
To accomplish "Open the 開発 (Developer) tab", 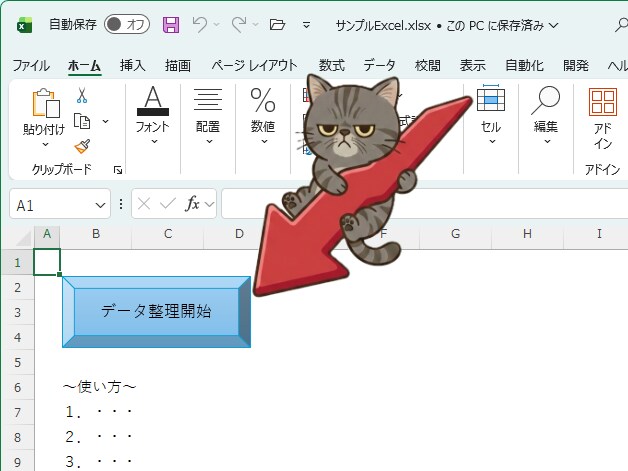I will [576, 65].
